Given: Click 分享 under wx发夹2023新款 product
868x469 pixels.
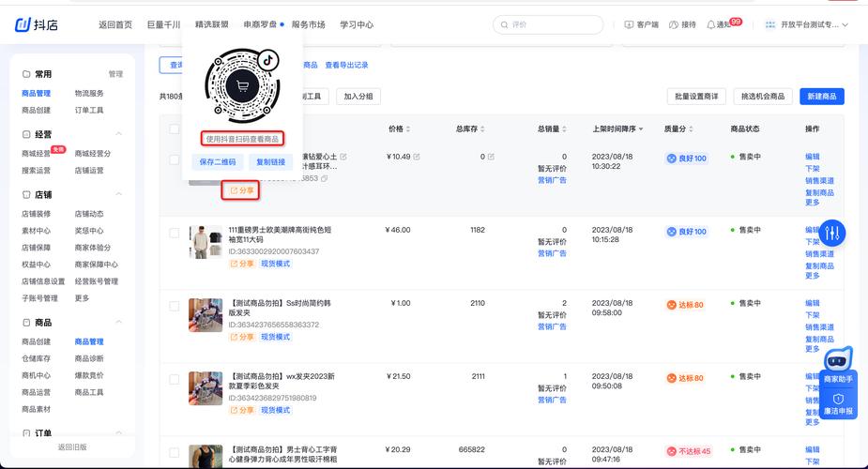Looking at the screenshot, I should pos(242,411).
